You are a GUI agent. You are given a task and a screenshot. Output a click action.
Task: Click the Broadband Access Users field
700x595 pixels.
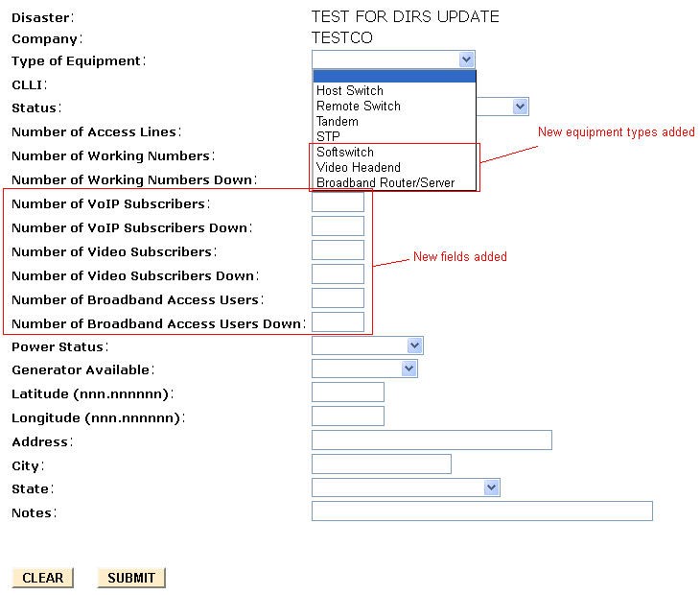(x=338, y=297)
